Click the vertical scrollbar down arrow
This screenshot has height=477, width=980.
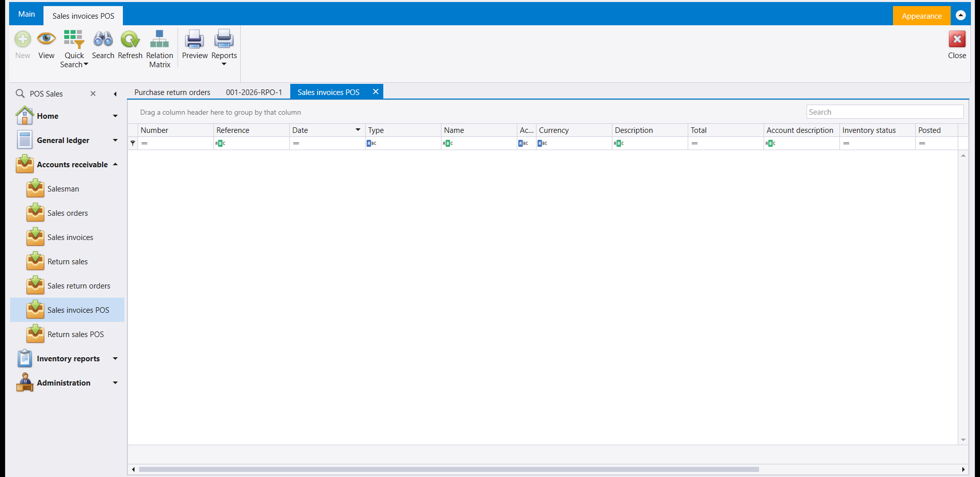click(x=963, y=440)
